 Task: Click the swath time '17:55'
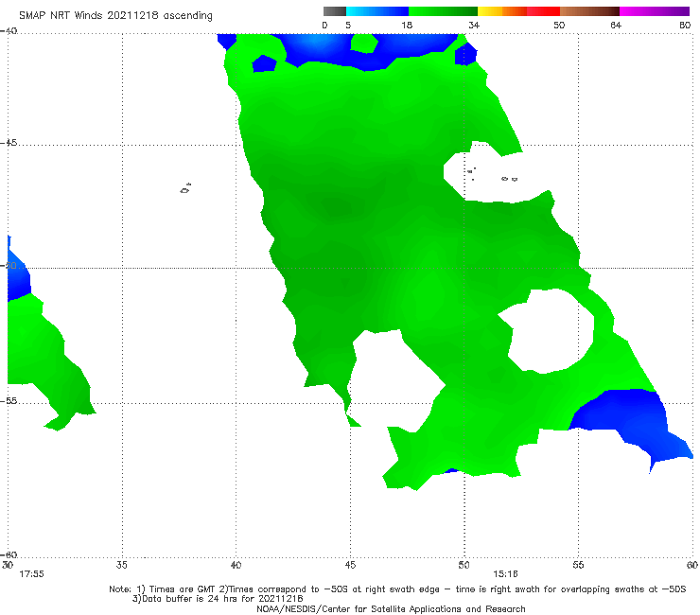[31, 574]
